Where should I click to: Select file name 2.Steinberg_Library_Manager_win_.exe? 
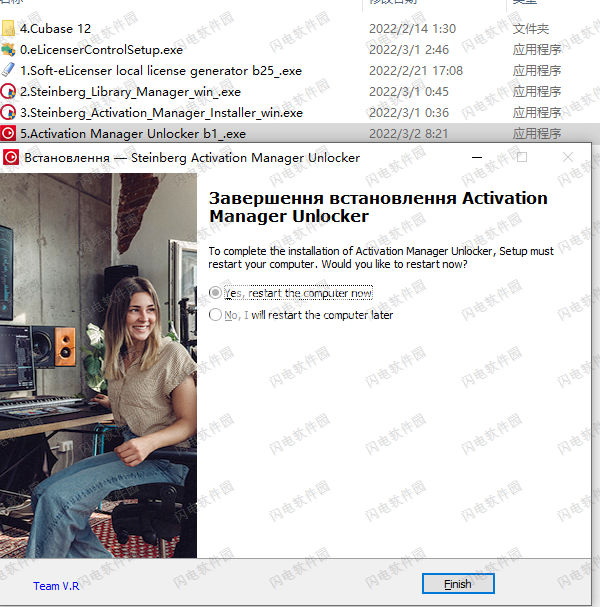point(130,92)
